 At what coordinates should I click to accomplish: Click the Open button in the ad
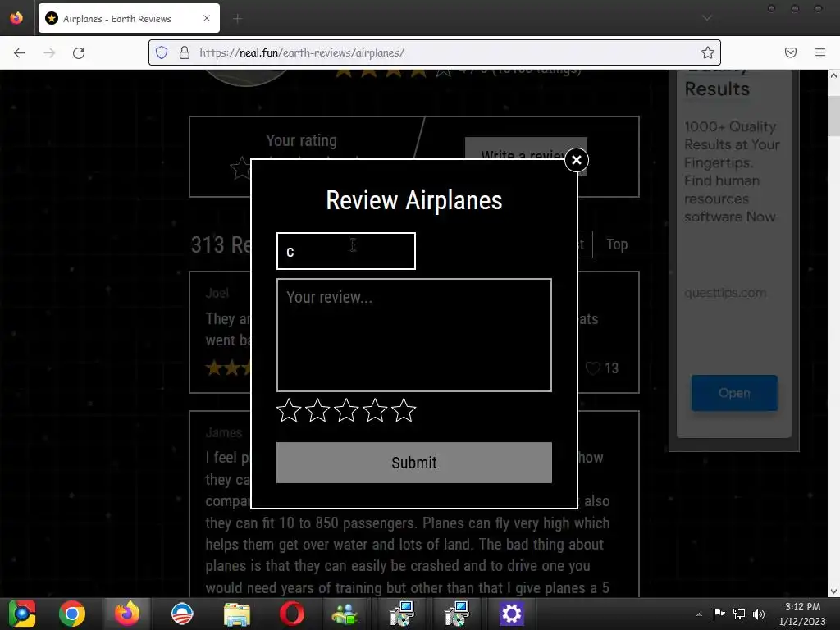[x=734, y=393]
